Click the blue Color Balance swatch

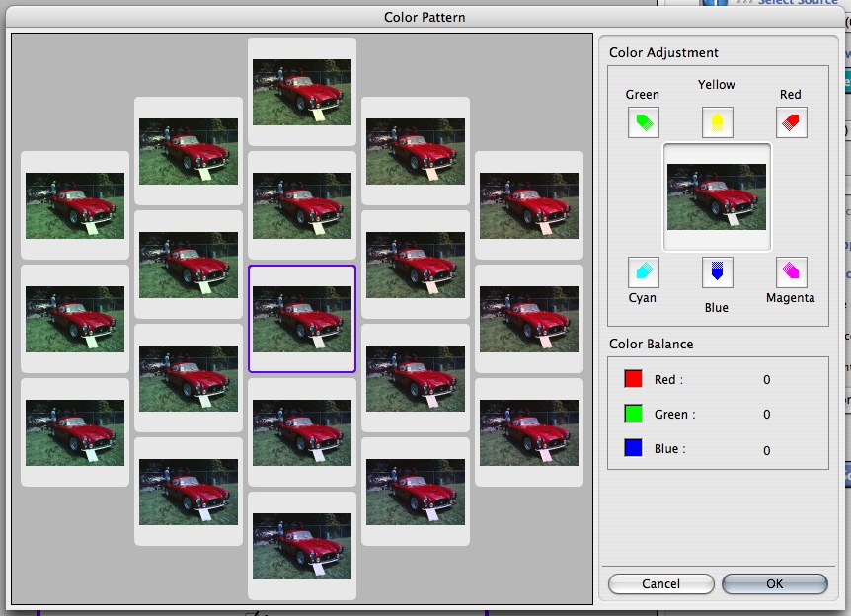(x=633, y=449)
